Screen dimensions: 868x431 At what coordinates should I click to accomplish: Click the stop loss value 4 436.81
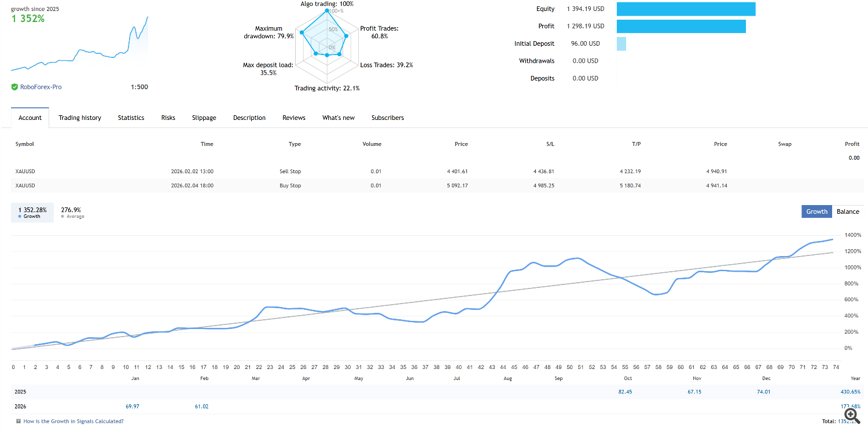coord(544,171)
